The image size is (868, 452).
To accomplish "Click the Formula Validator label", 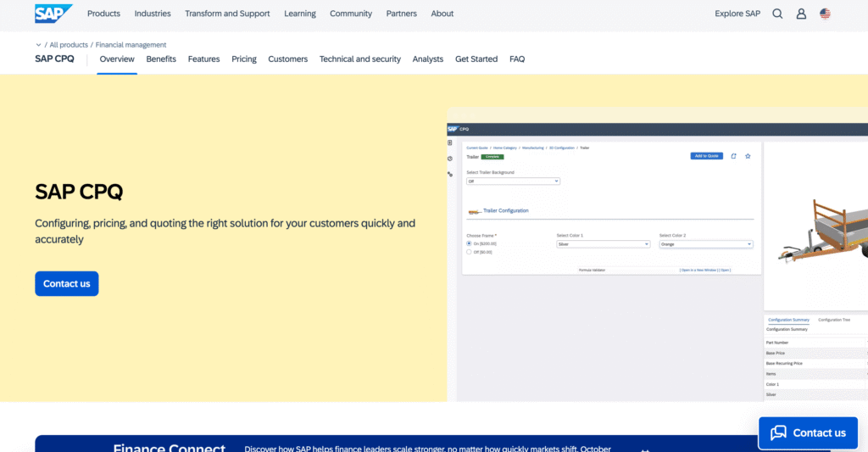I will click(x=592, y=271).
